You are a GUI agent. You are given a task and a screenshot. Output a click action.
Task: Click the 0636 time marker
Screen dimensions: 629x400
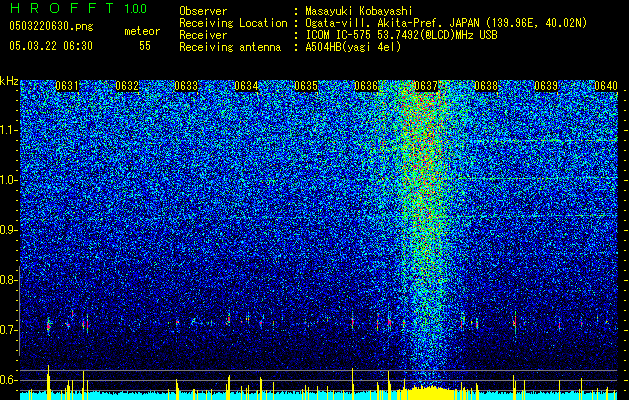[x=366, y=86]
